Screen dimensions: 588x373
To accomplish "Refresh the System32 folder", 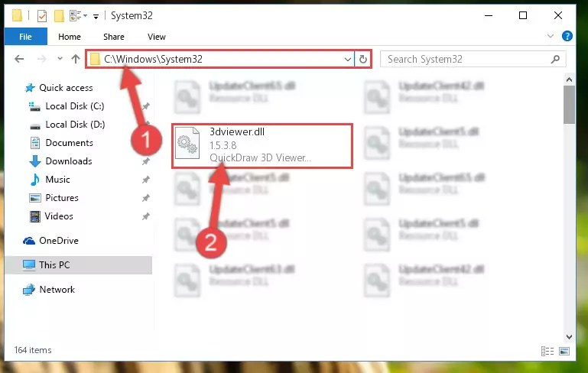I will click(362, 59).
